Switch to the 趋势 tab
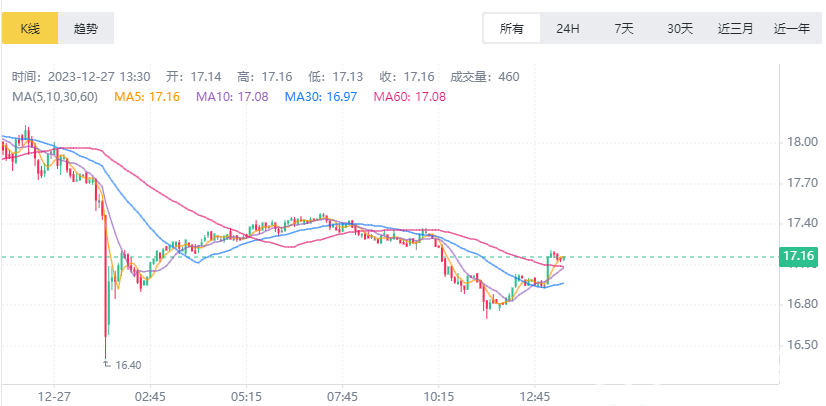The height and width of the screenshot is (406, 826). [86, 28]
